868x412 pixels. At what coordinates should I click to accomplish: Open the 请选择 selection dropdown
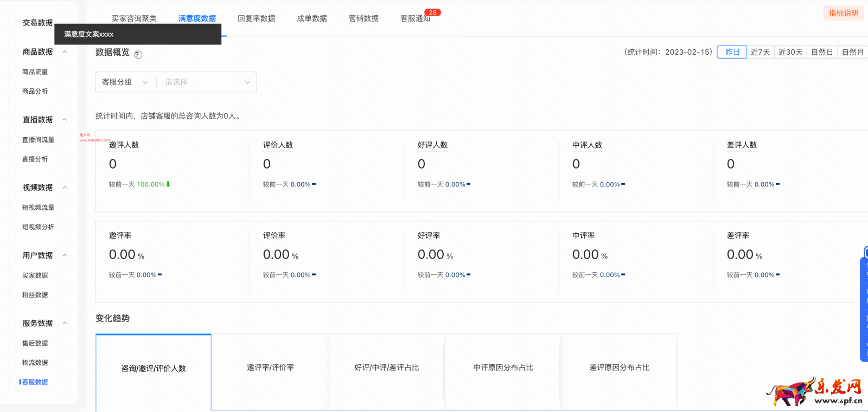tap(207, 82)
